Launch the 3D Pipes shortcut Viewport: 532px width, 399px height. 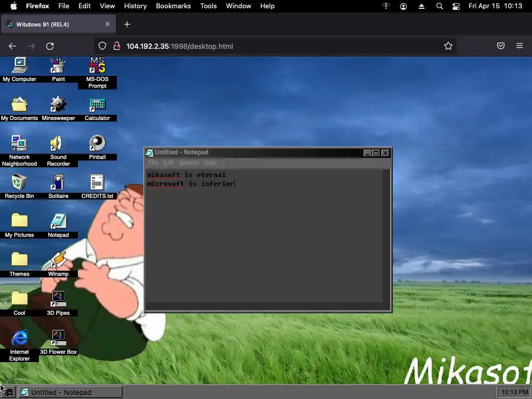[58, 303]
